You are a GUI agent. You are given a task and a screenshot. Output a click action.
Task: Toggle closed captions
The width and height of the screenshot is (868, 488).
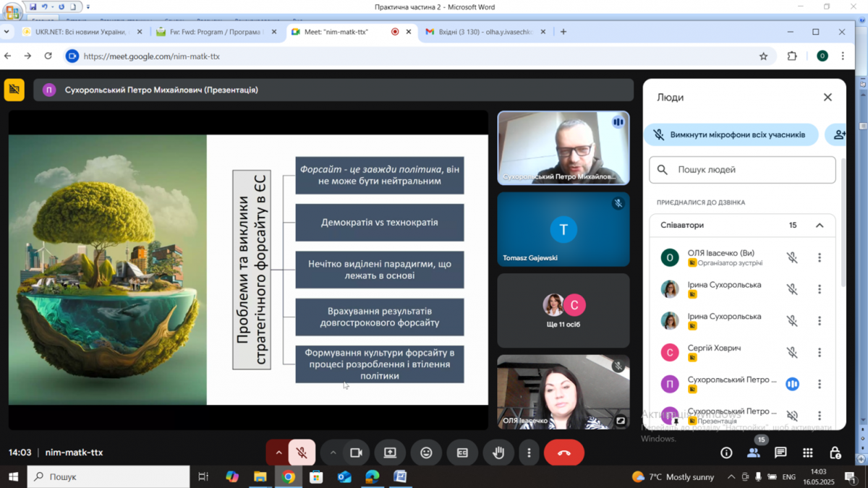462,453
